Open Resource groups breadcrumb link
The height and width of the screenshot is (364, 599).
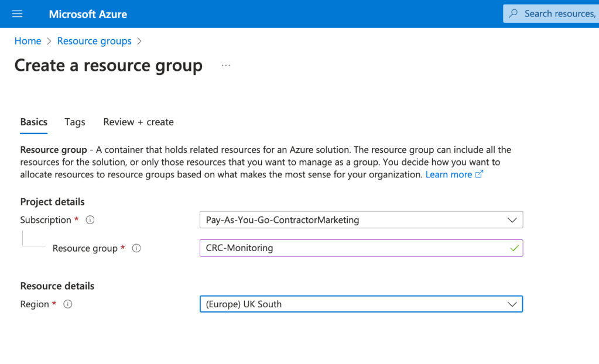94,41
